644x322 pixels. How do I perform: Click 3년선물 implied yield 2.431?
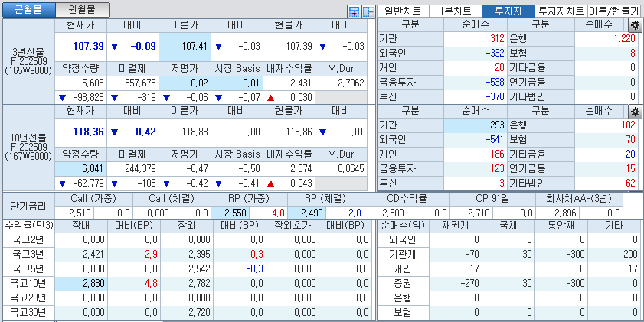[x=301, y=83]
